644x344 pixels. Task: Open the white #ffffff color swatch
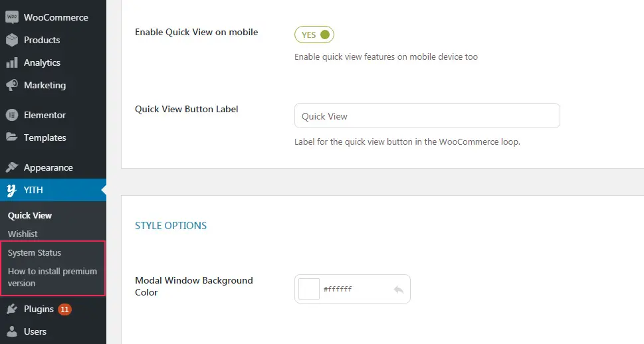pyautogui.click(x=309, y=289)
